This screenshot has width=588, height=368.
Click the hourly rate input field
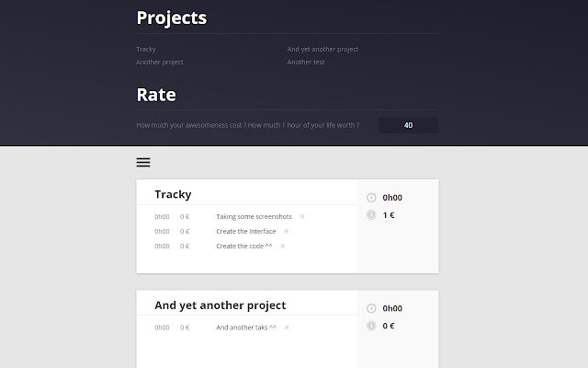408,125
